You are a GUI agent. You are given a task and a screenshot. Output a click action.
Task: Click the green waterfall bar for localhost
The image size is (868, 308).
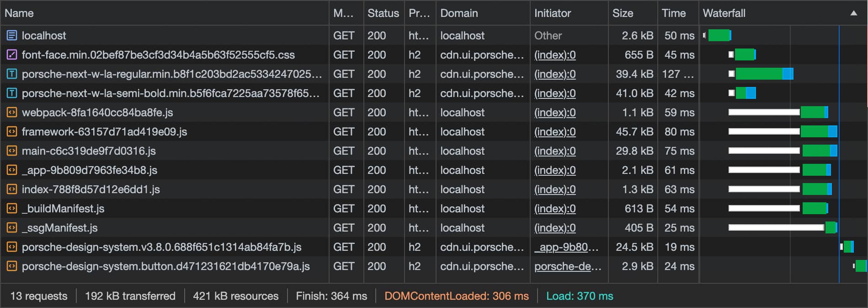click(x=719, y=35)
